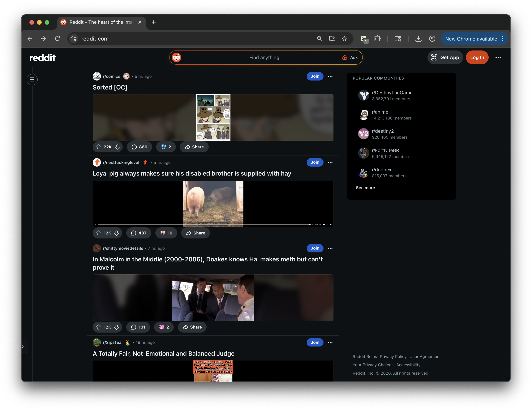Join the r/nextfuckinglevel community
This screenshot has width=532, height=410.
[x=315, y=162]
